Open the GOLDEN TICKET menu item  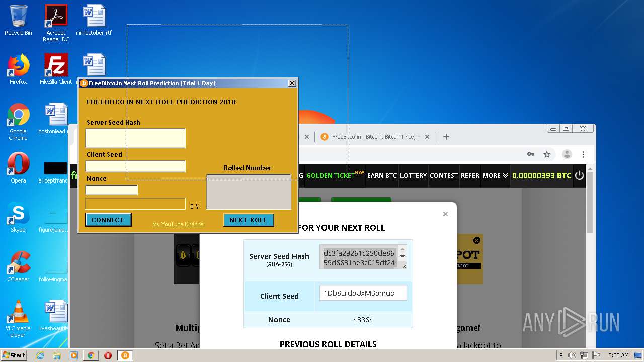point(331,175)
